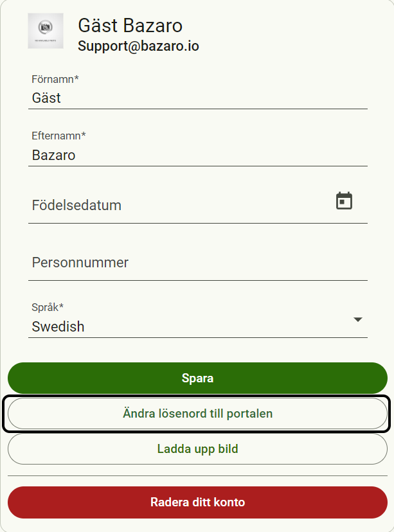Open Ändra lösenord till portalen
Image resolution: width=394 pixels, height=532 pixels.
pyautogui.click(x=197, y=413)
